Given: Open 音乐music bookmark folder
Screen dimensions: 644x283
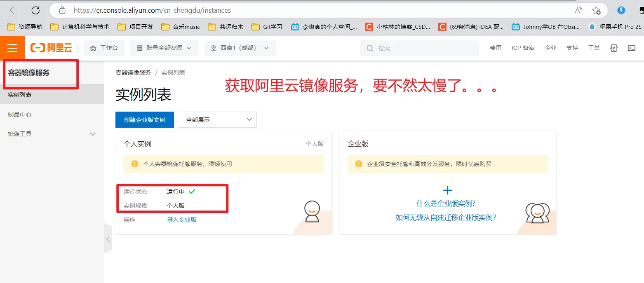Looking at the screenshot, I should (x=181, y=27).
